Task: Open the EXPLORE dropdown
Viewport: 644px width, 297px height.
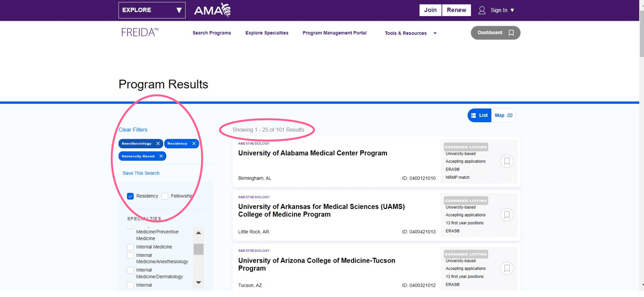Action: pyautogui.click(x=152, y=10)
